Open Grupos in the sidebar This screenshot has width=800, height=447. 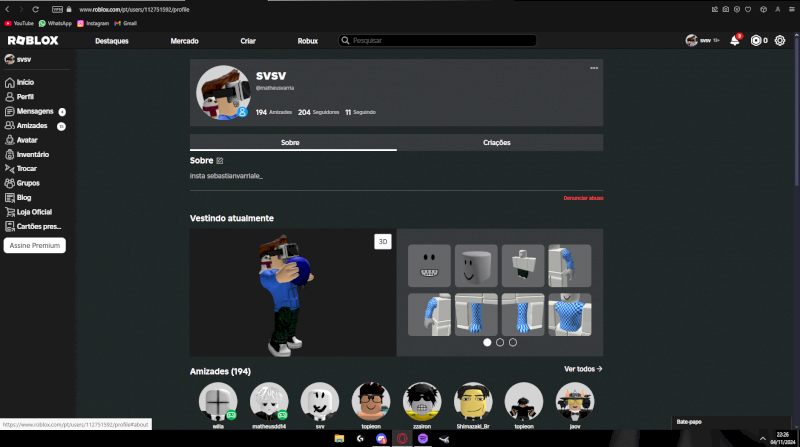(x=22, y=183)
